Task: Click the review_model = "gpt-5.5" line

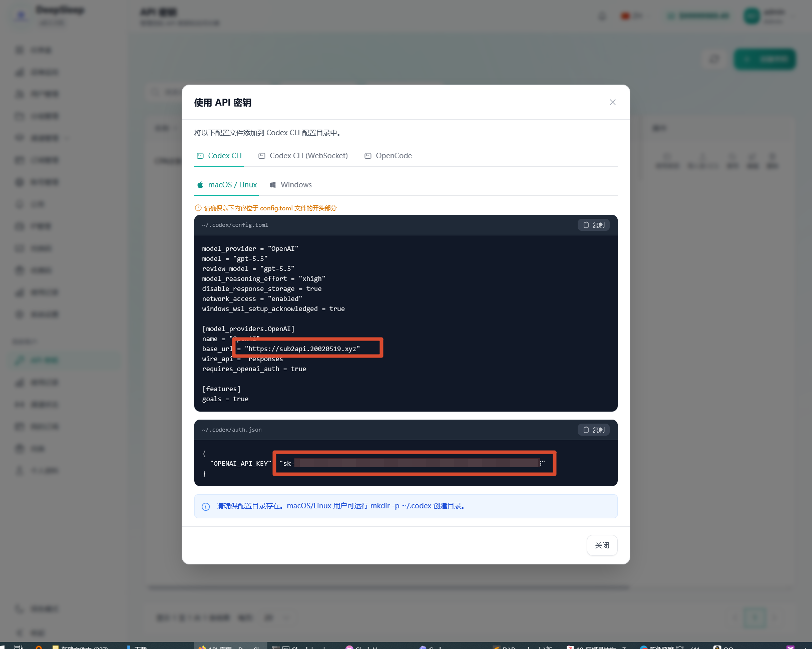Action: point(248,268)
